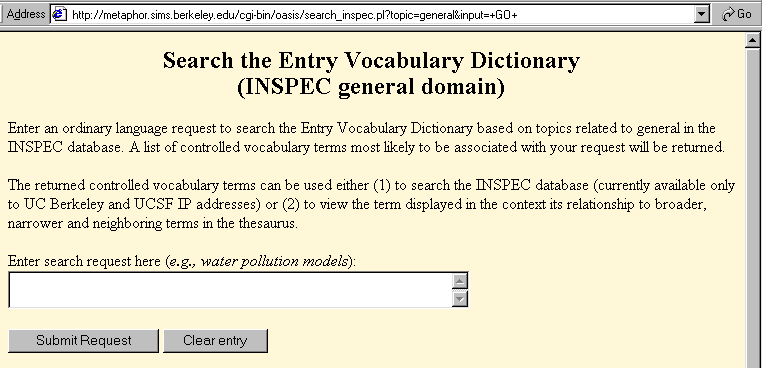Click text area scroll up arrow
Screen dimensions: 762x368
pyautogui.click(x=460, y=280)
